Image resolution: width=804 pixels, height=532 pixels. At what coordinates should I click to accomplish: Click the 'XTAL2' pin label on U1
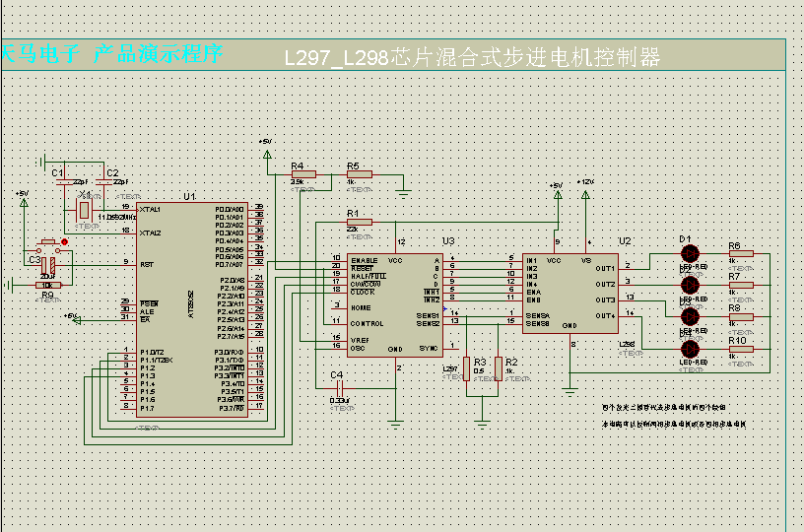click(x=150, y=233)
